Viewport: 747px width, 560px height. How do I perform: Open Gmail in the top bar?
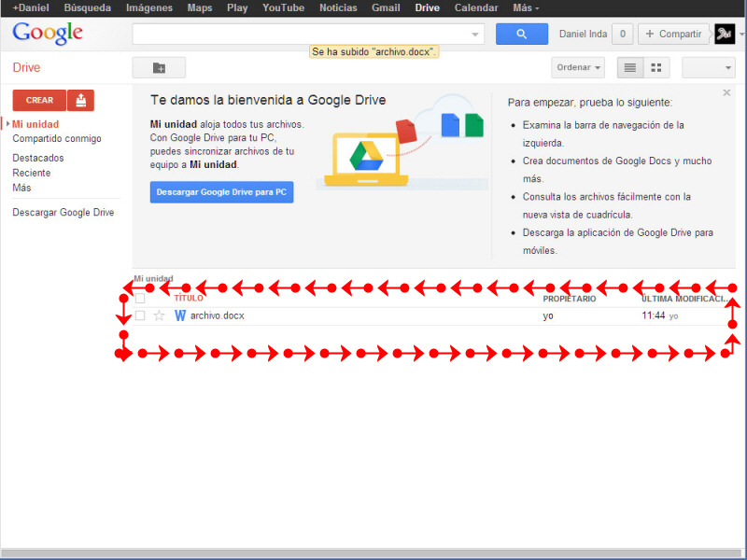tap(386, 8)
